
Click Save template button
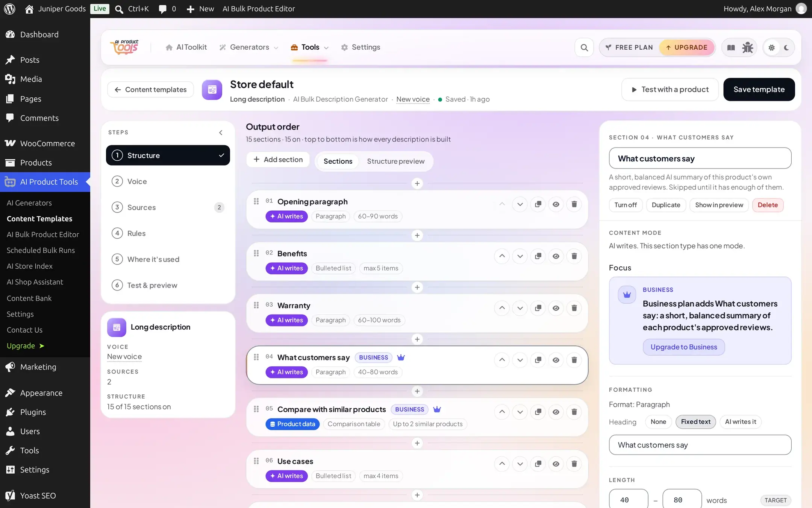point(759,90)
